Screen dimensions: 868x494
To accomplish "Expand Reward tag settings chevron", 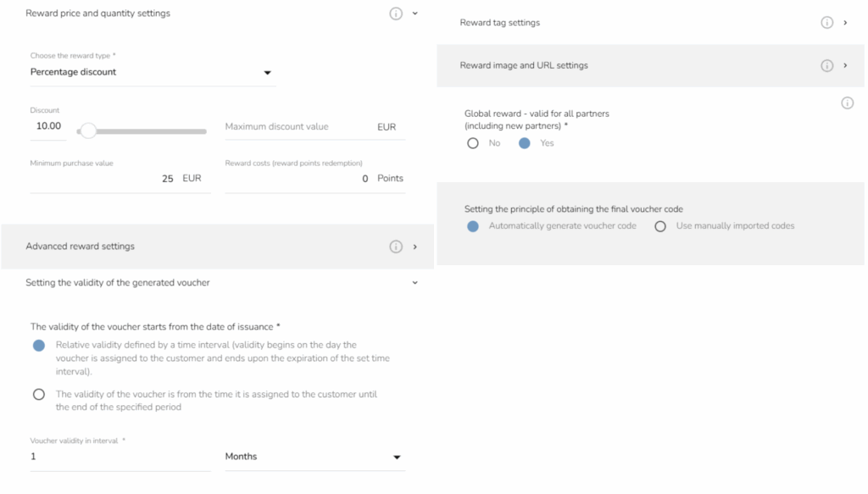I will 845,23.
